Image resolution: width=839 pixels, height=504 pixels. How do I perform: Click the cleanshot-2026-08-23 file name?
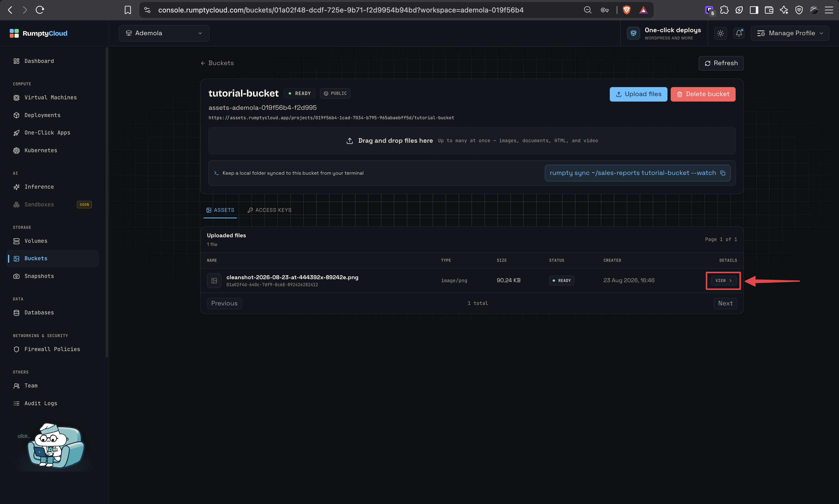tap(292, 277)
